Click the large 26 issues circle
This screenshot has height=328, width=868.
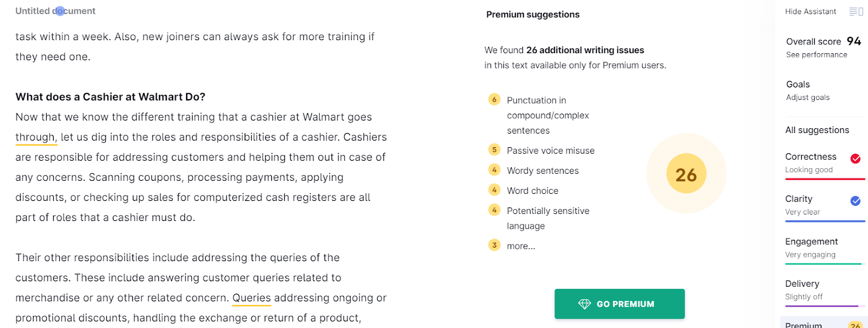pyautogui.click(x=686, y=174)
